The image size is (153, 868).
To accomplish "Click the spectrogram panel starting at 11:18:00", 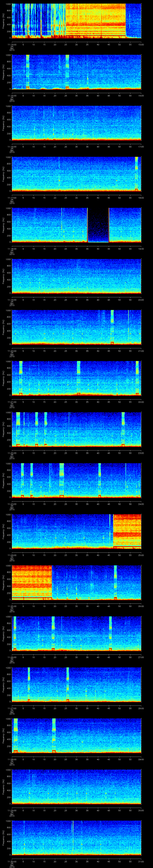I will (77, 225).
